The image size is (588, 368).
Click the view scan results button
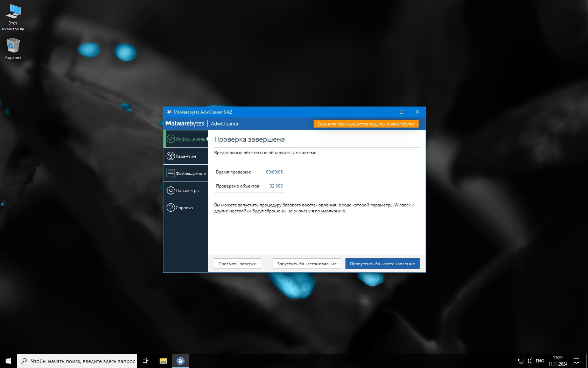[237, 264]
